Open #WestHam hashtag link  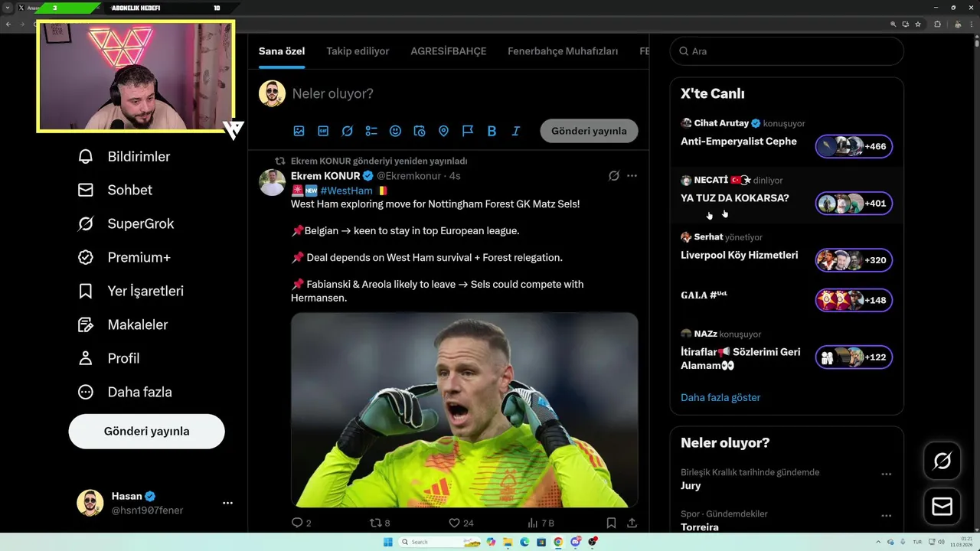(x=346, y=191)
